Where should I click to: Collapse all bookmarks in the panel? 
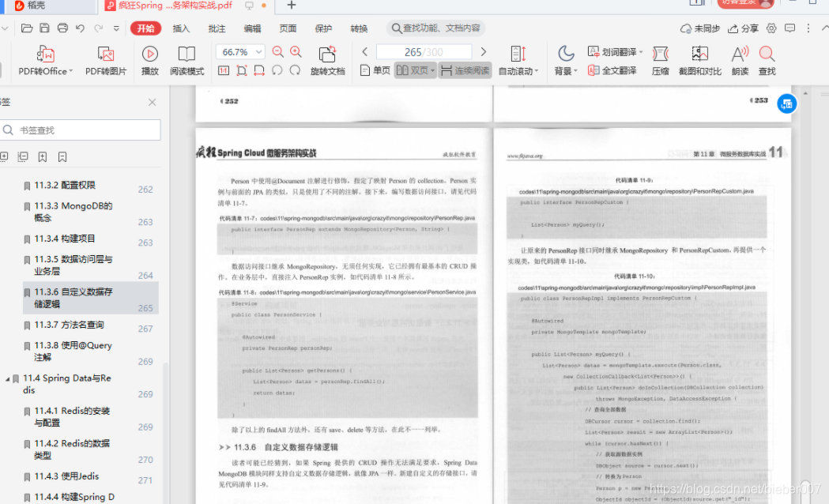coord(23,156)
